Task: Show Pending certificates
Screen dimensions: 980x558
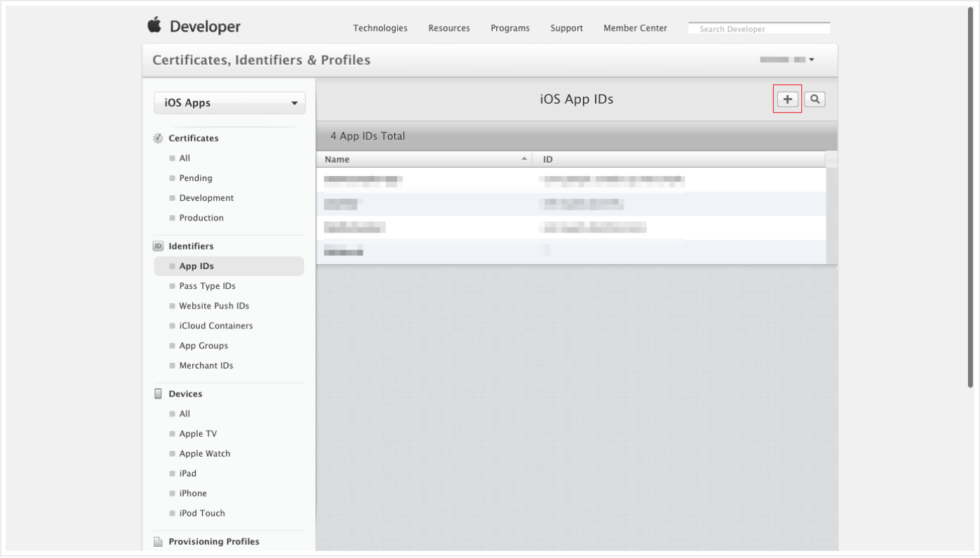Action: click(x=196, y=178)
